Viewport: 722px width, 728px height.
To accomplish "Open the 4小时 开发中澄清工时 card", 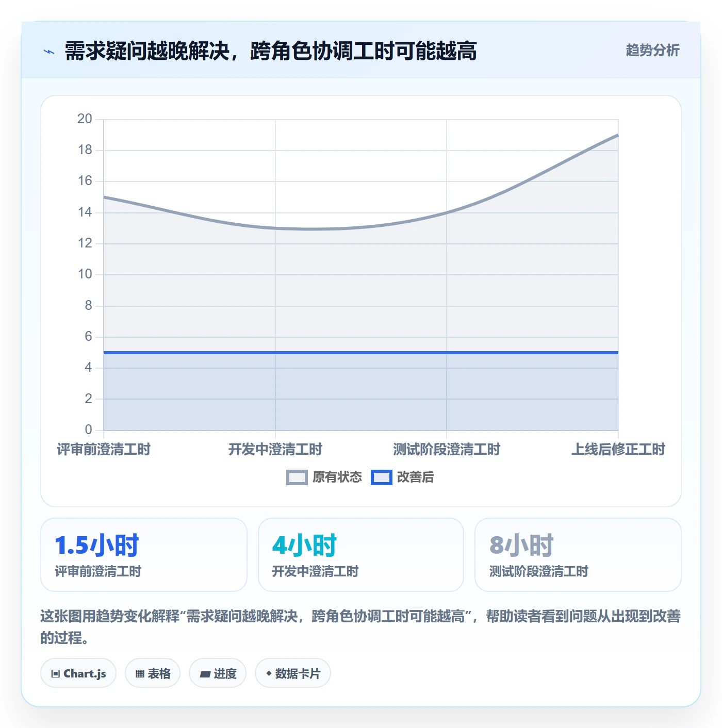I will [x=361, y=555].
